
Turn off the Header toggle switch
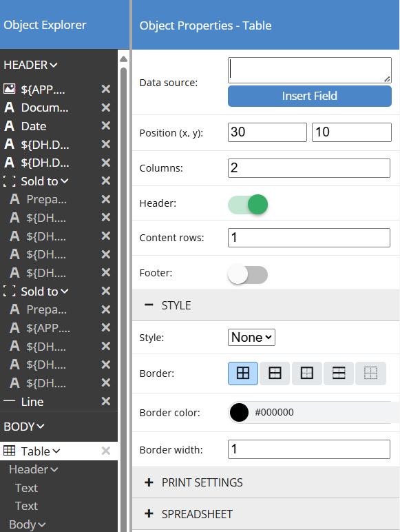coord(248,204)
